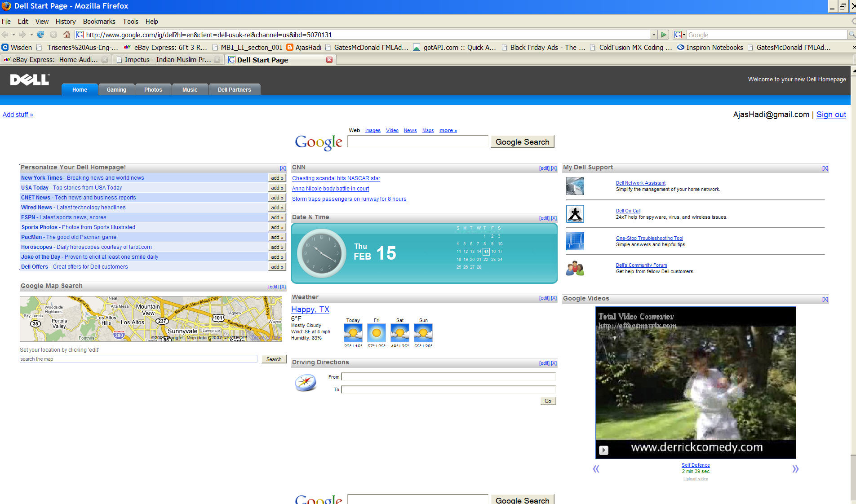Click the Dell logo in the header
856x504 pixels.
point(30,80)
